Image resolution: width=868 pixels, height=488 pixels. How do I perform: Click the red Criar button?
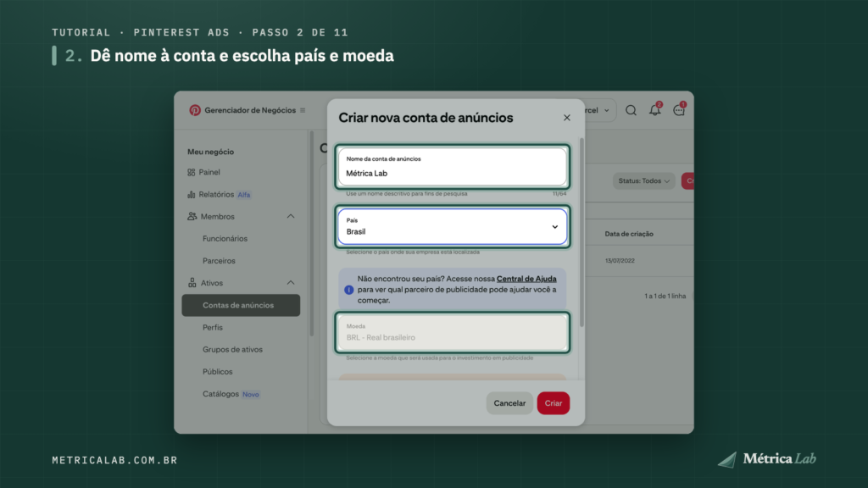(553, 402)
